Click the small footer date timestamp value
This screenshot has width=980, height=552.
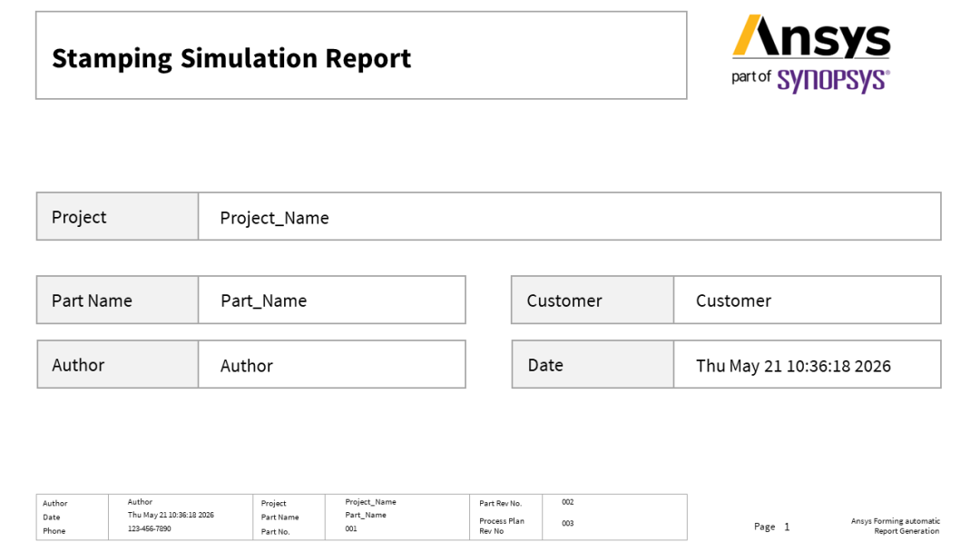(x=171, y=515)
